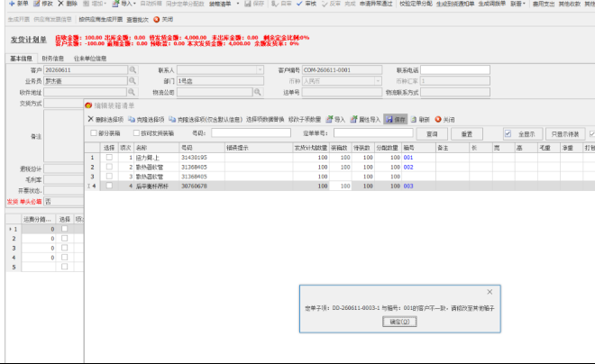Image resolution: width=595 pixels, height=364 pixels.
Task: Open the 联系人 dropdown
Action: tap(260, 69)
